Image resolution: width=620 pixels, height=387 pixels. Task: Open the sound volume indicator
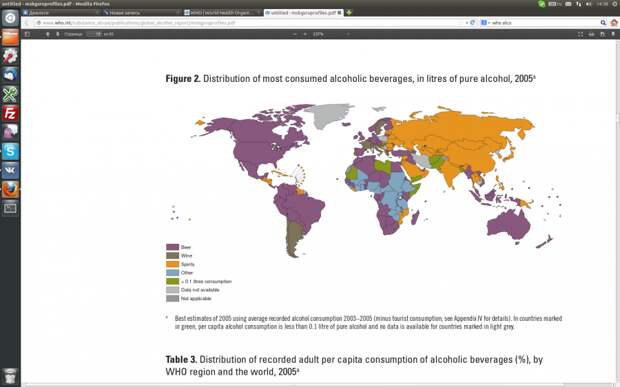(589, 4)
